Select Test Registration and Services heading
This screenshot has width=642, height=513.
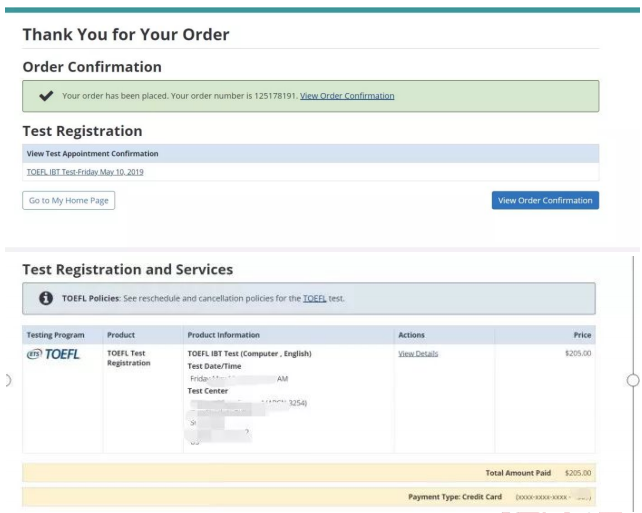tap(128, 269)
